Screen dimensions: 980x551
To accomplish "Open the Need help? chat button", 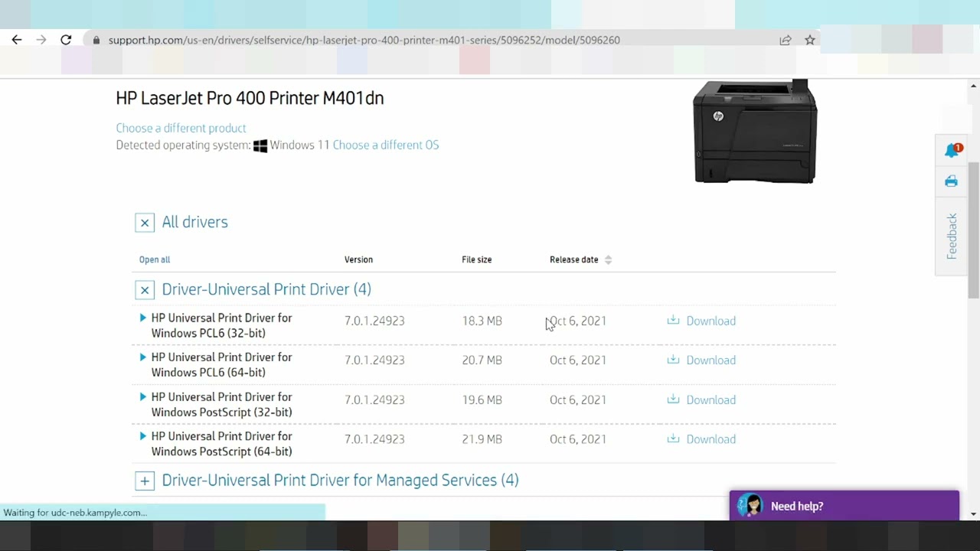I will [x=844, y=506].
